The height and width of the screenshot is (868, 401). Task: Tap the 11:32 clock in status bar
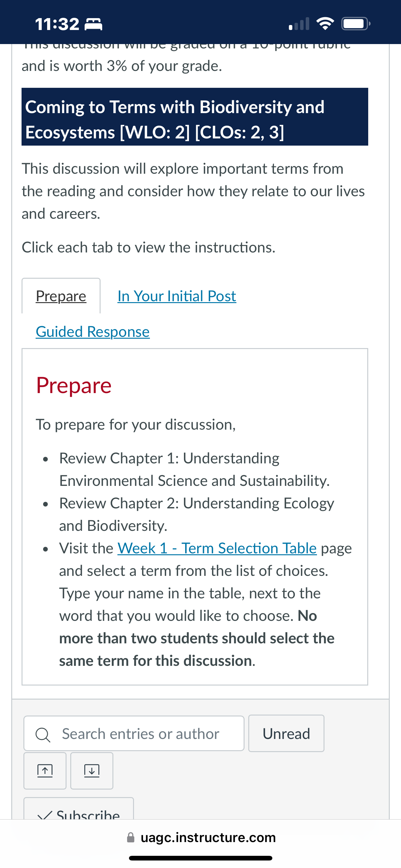pyautogui.click(x=57, y=24)
